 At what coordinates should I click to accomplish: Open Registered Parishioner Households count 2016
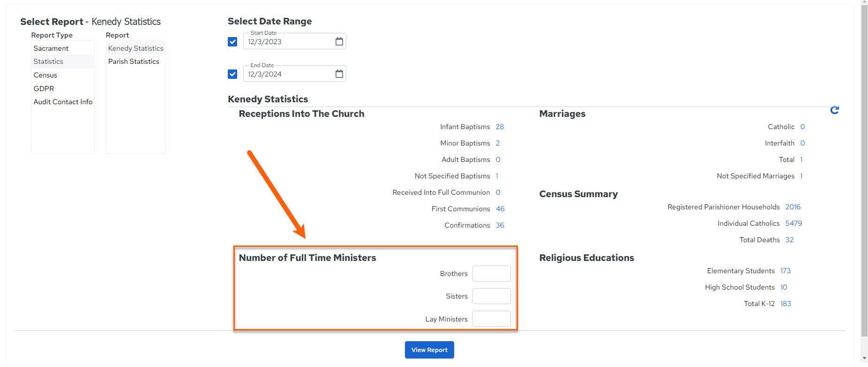pyautogui.click(x=793, y=207)
